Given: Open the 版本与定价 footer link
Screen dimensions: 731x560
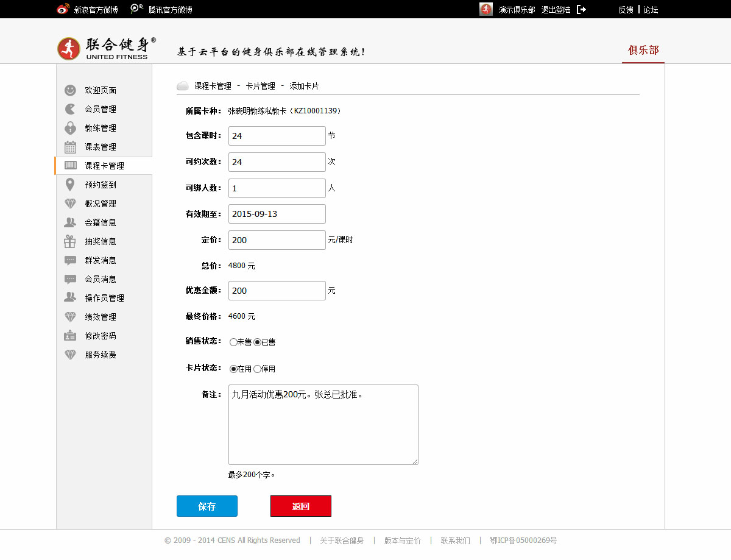Looking at the screenshot, I should [x=402, y=541].
